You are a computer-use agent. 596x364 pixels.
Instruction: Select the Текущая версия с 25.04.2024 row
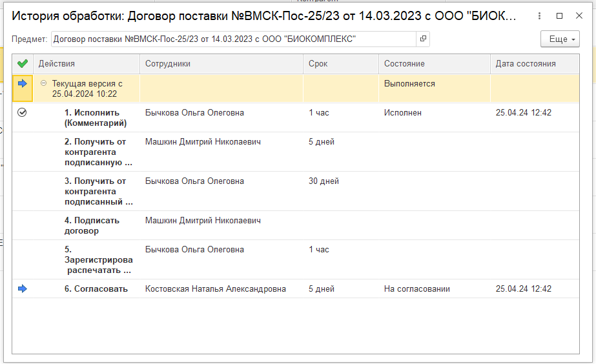click(296, 88)
